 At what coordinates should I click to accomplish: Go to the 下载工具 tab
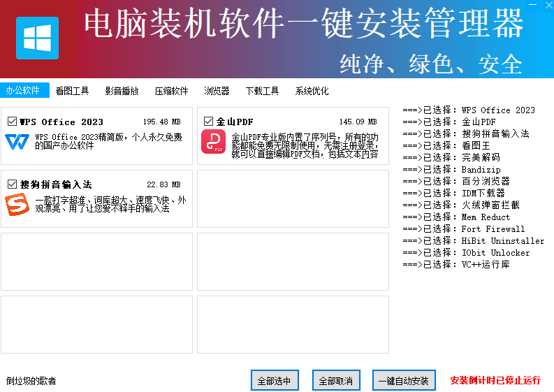[x=262, y=91]
